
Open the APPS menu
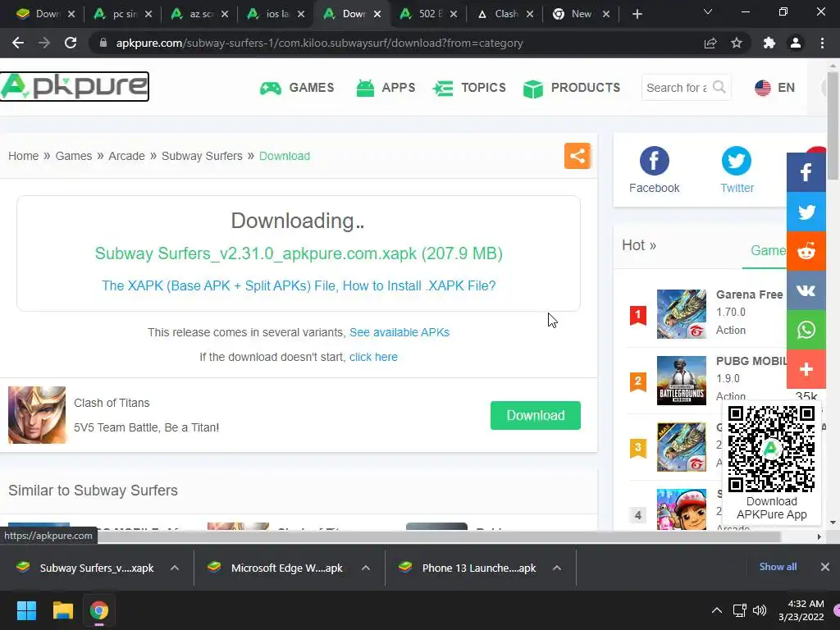pyautogui.click(x=386, y=88)
